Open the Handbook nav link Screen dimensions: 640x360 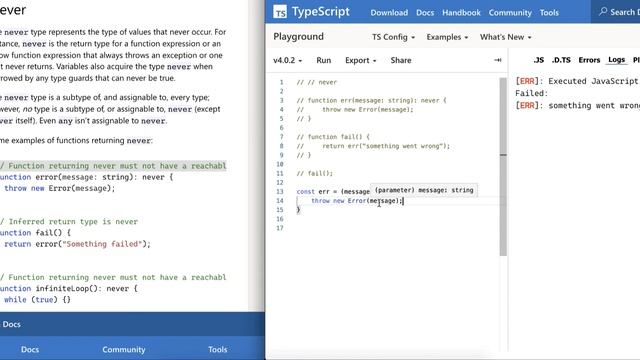click(461, 13)
